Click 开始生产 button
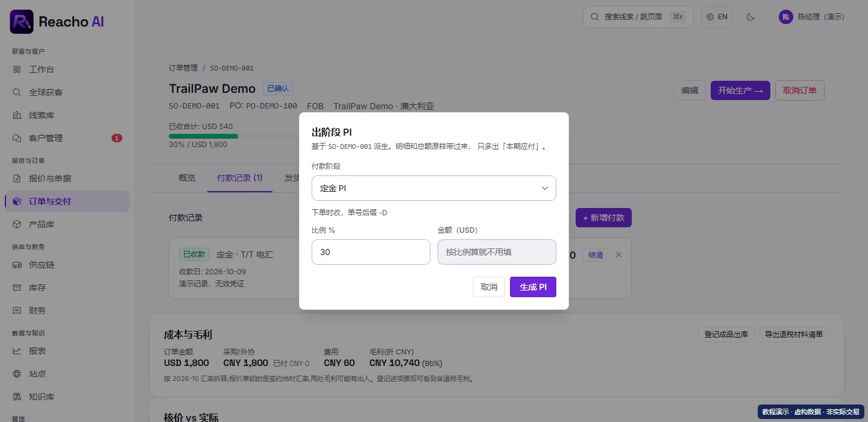The width and height of the screenshot is (868, 422). 740,90
